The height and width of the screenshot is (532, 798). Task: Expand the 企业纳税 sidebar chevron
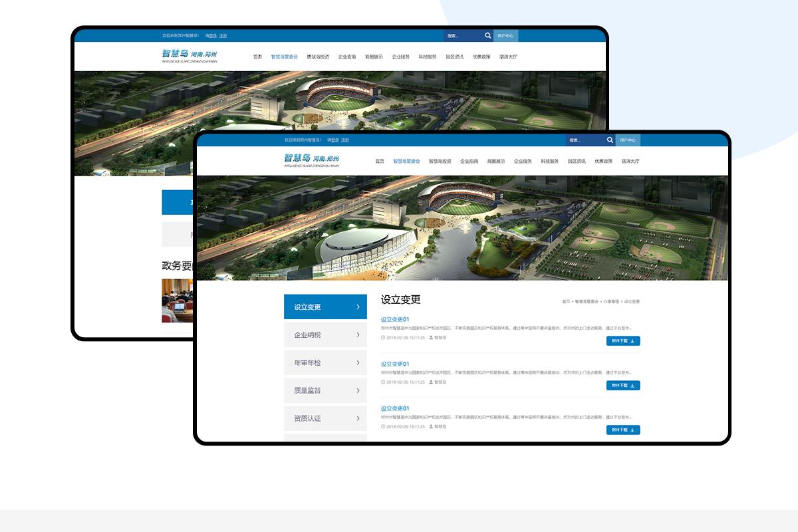click(358, 335)
